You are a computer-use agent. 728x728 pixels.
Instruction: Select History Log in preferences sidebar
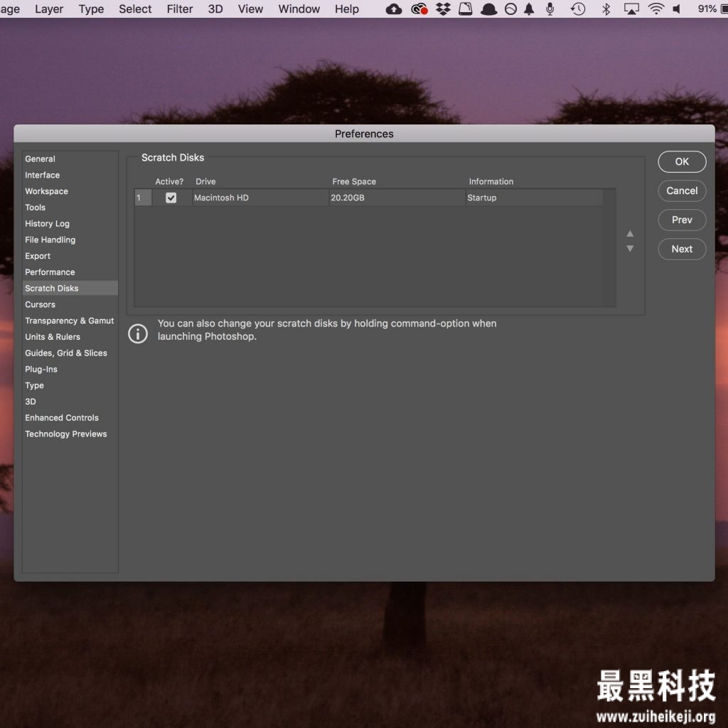[x=70, y=224]
